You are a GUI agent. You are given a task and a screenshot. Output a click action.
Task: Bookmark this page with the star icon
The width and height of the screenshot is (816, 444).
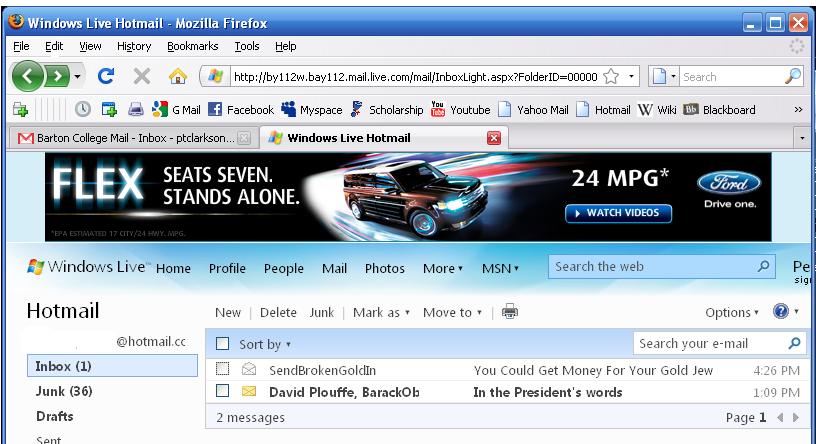622,76
